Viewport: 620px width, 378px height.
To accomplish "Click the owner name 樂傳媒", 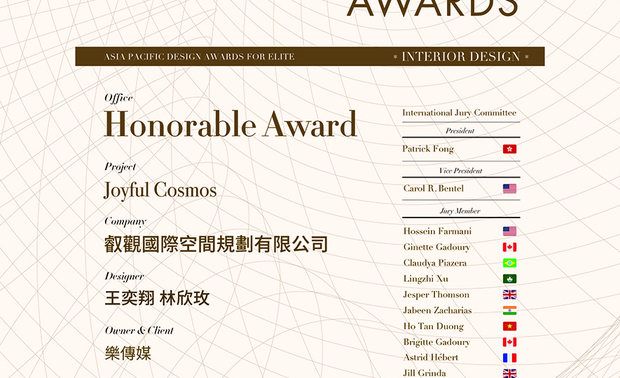I will pyautogui.click(x=128, y=353).
